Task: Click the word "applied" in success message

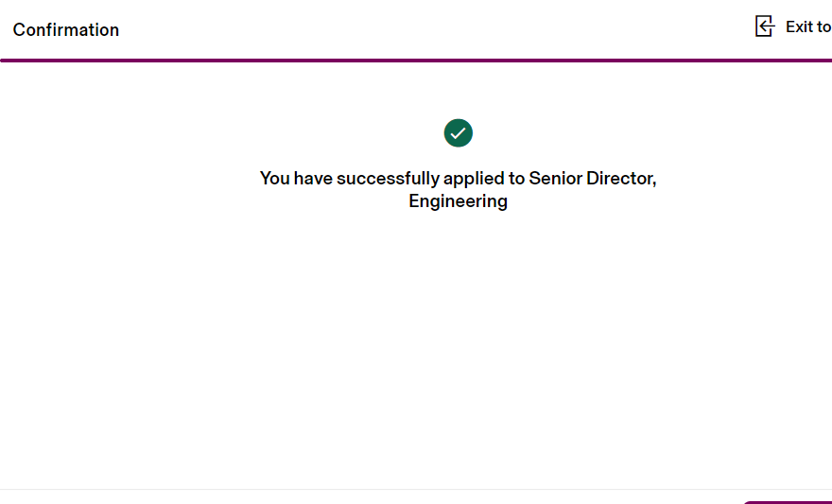Action: 473,178
